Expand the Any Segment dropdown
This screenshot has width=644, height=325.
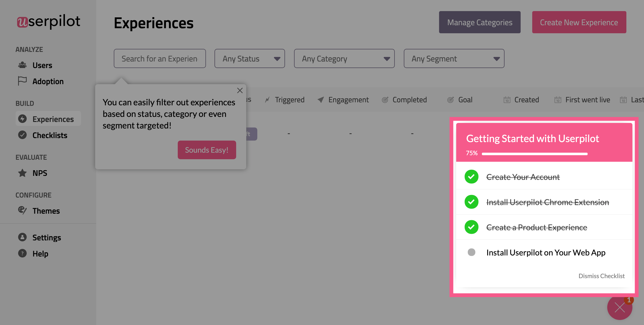[x=453, y=58]
